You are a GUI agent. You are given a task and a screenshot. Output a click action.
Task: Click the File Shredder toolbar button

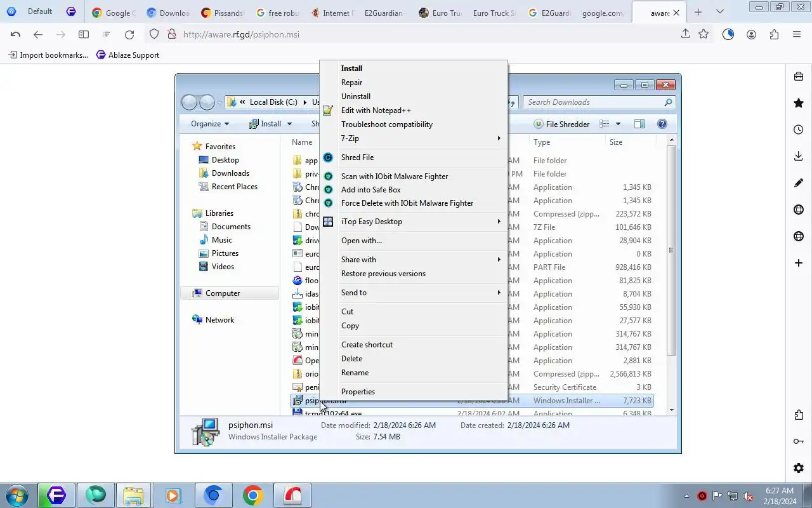(562, 124)
